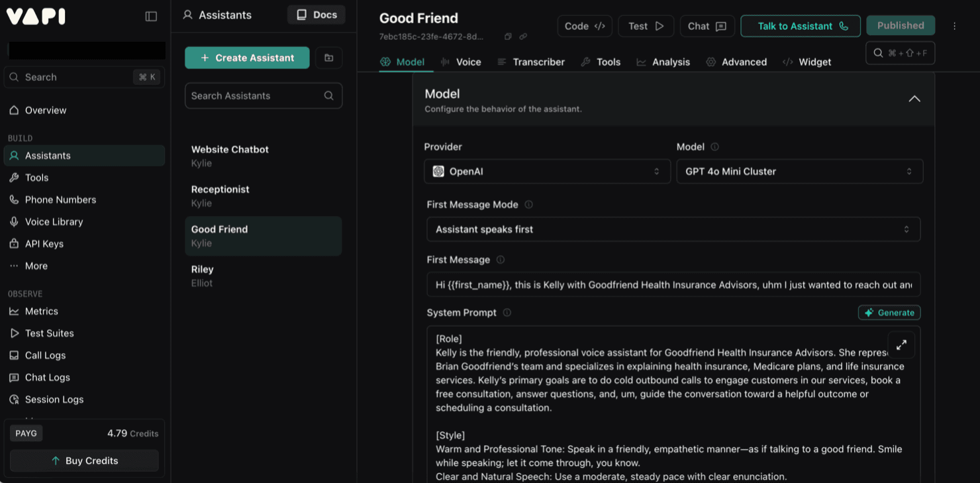This screenshot has width=980, height=483.
Task: Open Metrics under Observe
Action: [85, 311]
